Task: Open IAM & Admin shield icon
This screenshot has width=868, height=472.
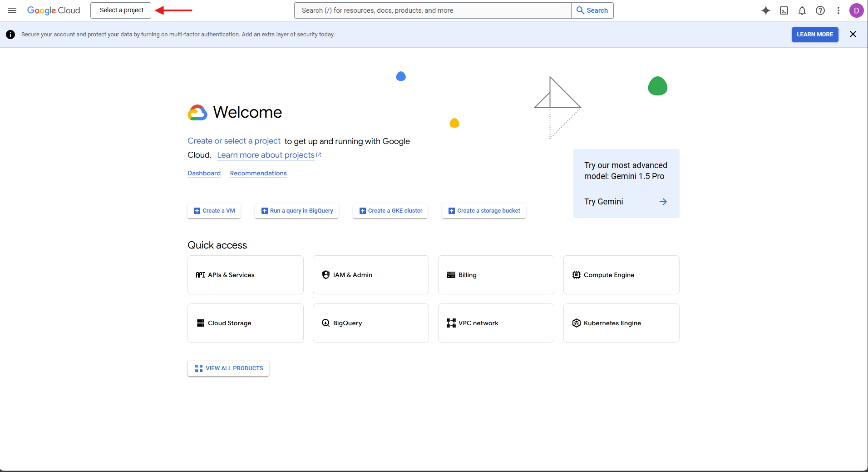Action: [326, 275]
